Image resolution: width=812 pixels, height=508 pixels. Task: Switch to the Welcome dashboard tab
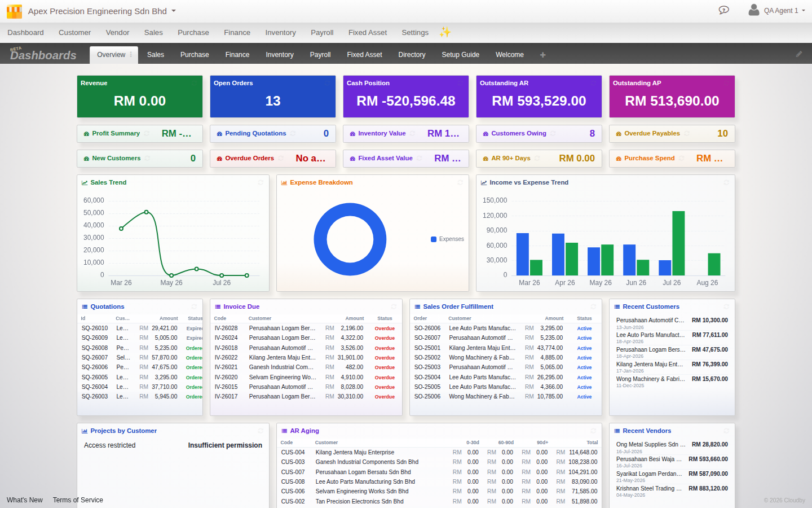[x=510, y=55]
